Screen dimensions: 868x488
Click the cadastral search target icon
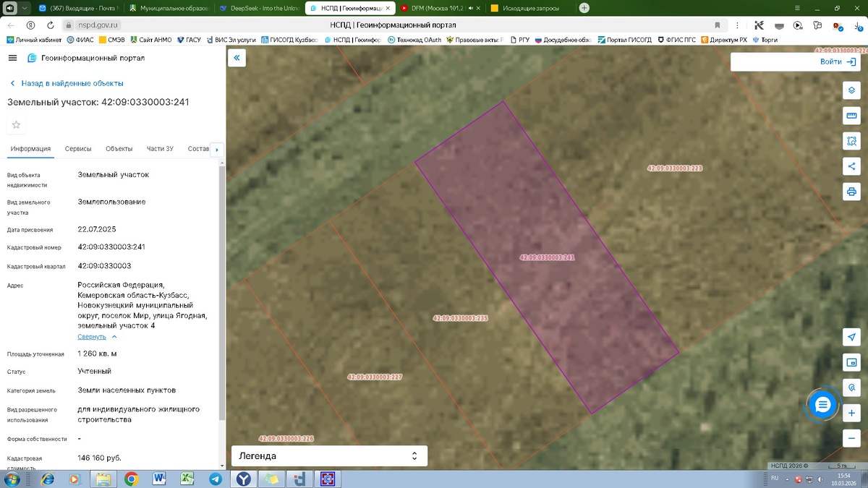851,388
